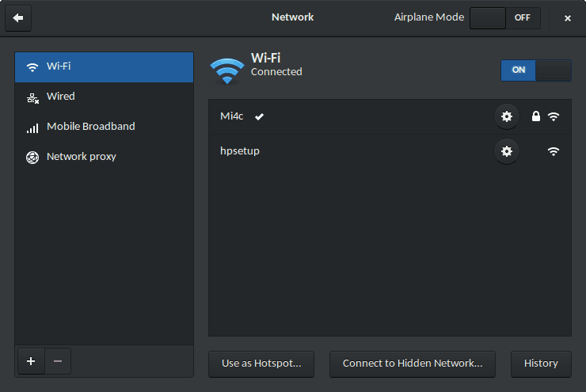Click the lock icon on Mi4c
Screen dimensions: 586x392
click(536, 116)
